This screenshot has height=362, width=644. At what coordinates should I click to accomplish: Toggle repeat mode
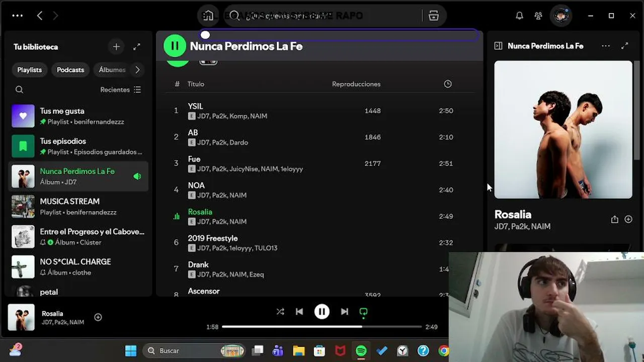(363, 312)
